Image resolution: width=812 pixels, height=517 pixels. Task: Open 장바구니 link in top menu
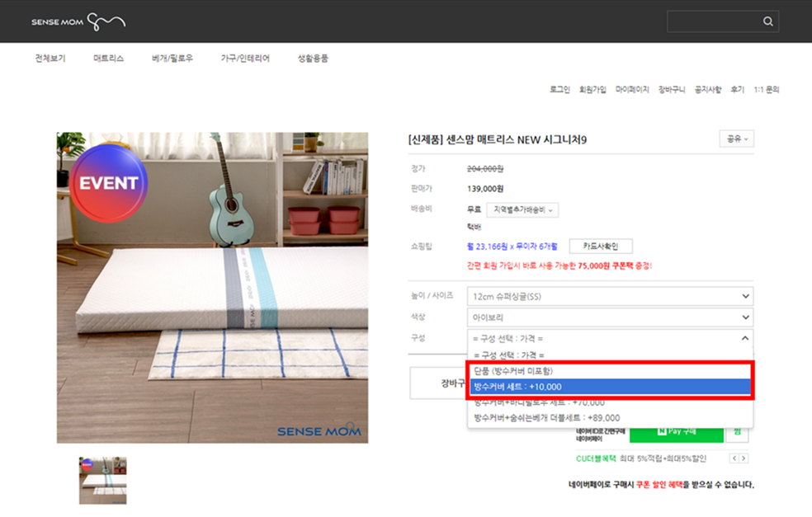[x=671, y=90]
